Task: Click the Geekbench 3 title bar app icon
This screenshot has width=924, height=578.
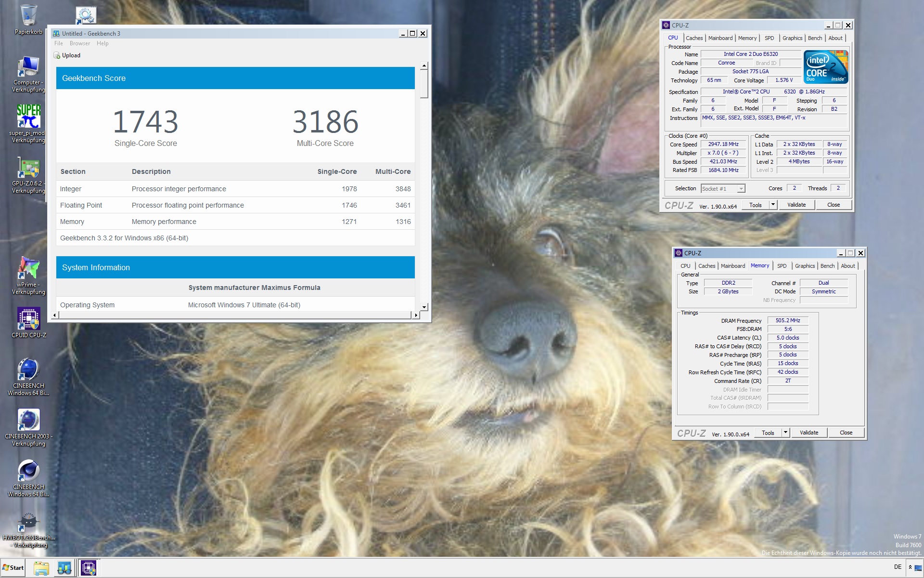Action: coord(56,33)
